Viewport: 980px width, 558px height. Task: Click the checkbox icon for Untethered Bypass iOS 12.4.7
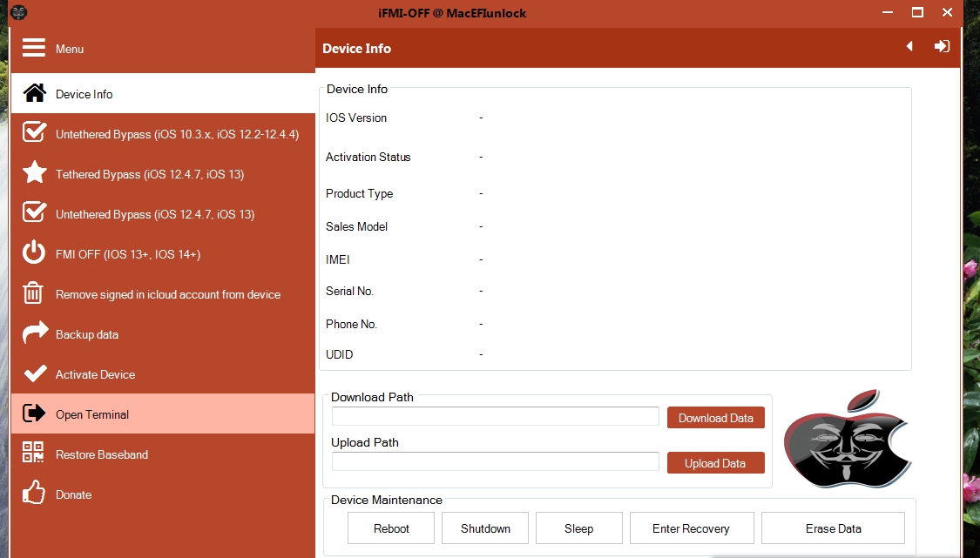click(34, 212)
